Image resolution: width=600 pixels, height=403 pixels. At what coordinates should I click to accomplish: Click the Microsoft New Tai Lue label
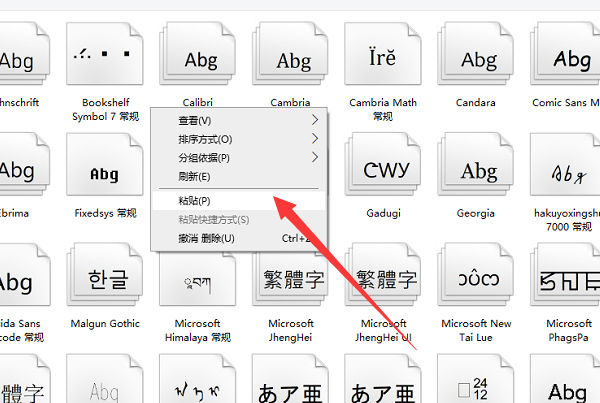tap(476, 330)
